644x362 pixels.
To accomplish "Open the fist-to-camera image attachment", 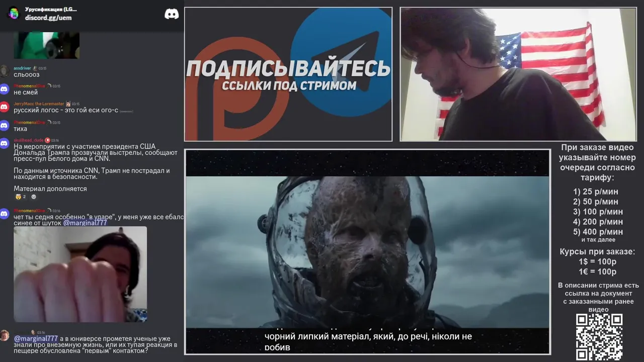I will pos(80,274).
